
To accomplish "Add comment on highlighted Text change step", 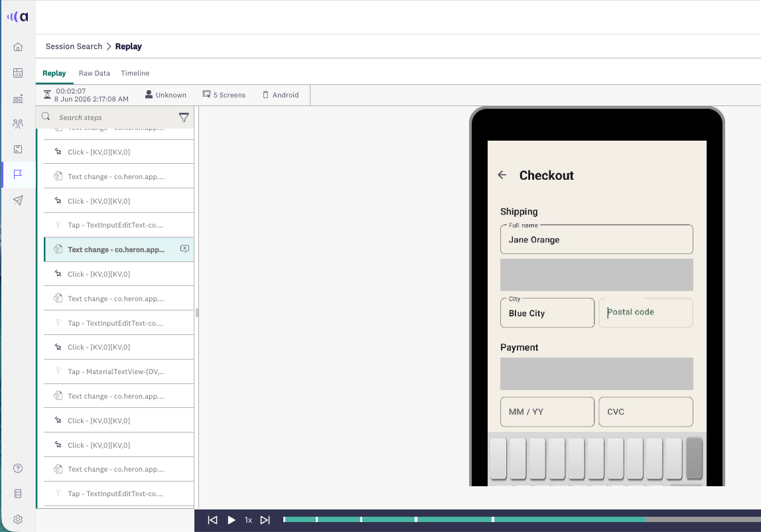I will coord(184,249).
